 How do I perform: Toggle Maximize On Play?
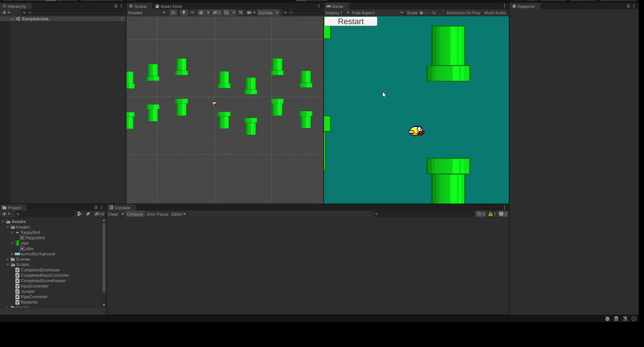[463, 13]
